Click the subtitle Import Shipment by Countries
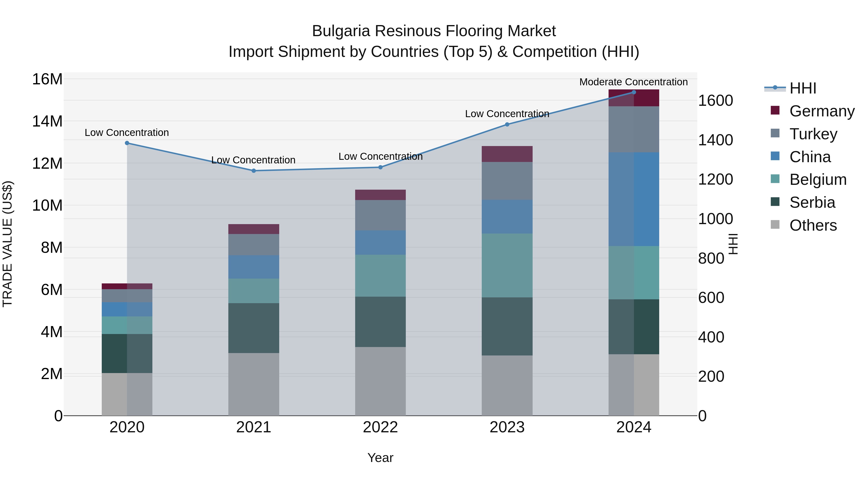Image resolution: width=868 pixels, height=488 pixels. point(434,52)
